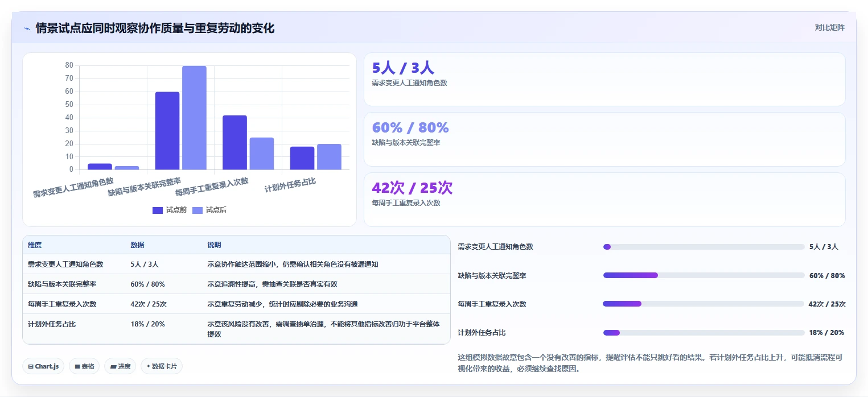Click progress label 每周手工重复录入次数 on right
The height and width of the screenshot is (397, 868).
(x=492, y=304)
